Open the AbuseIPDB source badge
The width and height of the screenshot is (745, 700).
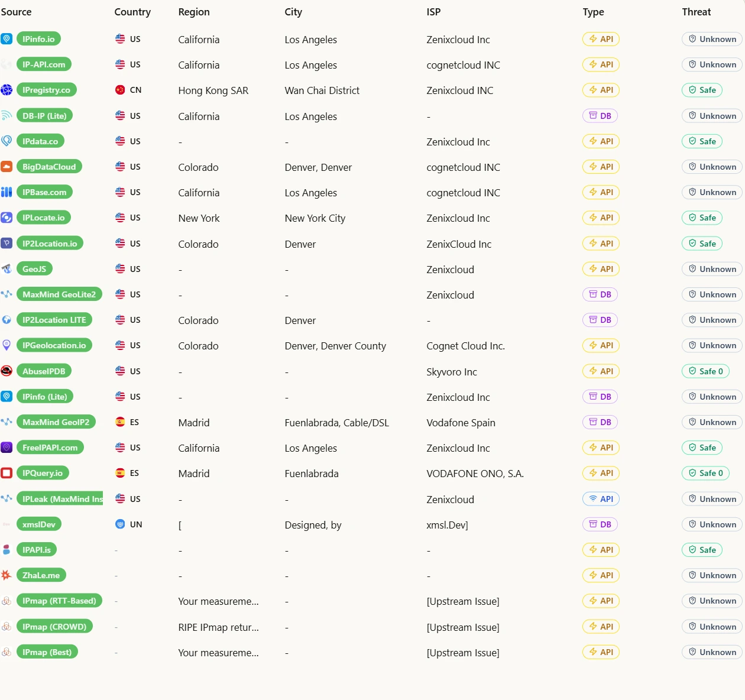(44, 371)
